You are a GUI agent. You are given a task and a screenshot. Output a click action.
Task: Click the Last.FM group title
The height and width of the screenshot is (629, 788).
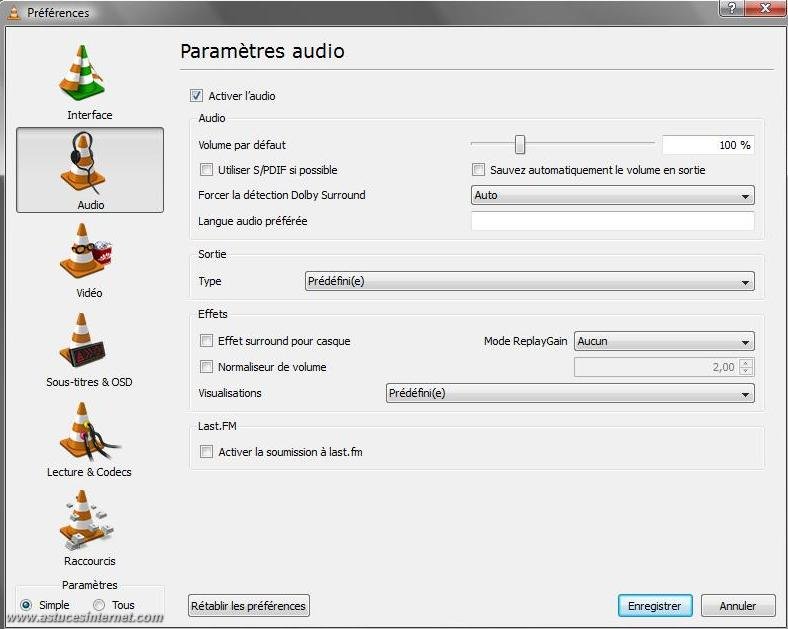pyautogui.click(x=217, y=426)
